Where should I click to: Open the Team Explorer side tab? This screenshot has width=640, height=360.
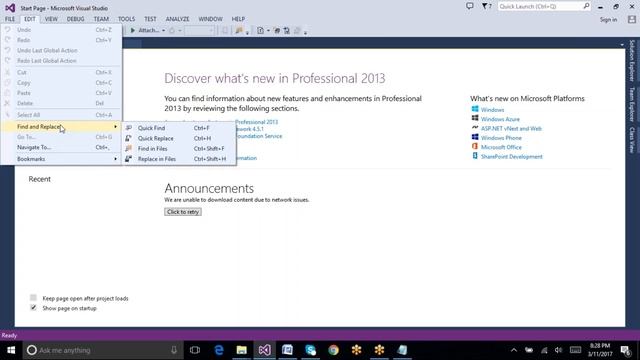point(632,104)
